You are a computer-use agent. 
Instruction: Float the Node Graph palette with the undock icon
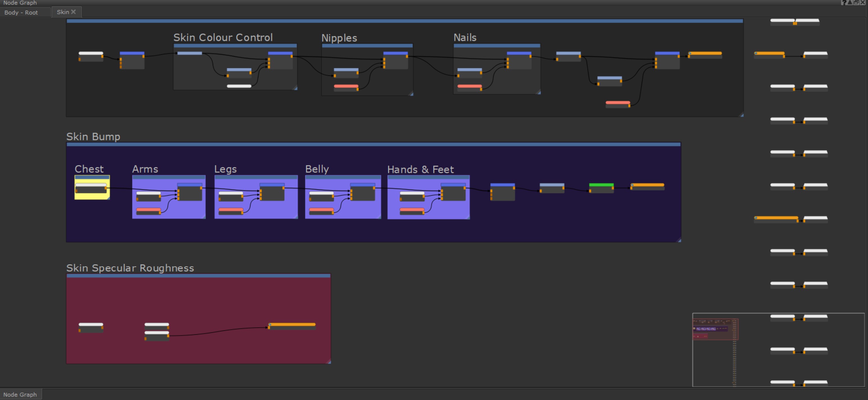click(856, 3)
